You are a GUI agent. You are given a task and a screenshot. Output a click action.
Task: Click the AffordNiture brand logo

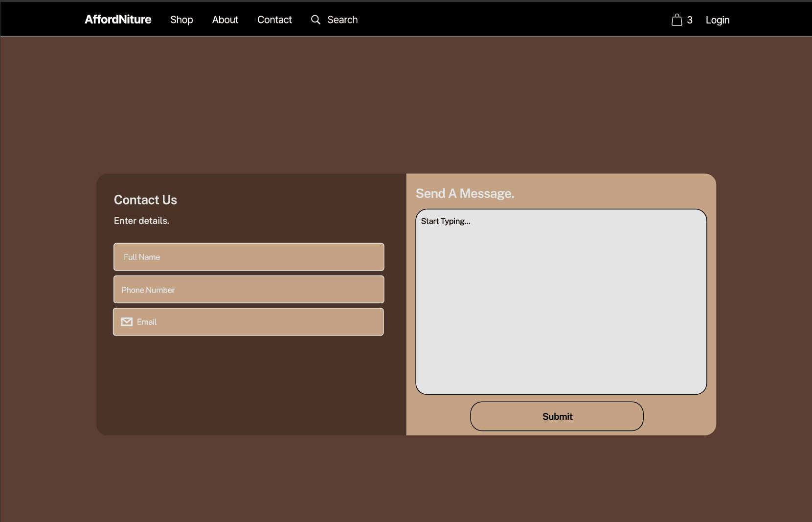click(118, 20)
